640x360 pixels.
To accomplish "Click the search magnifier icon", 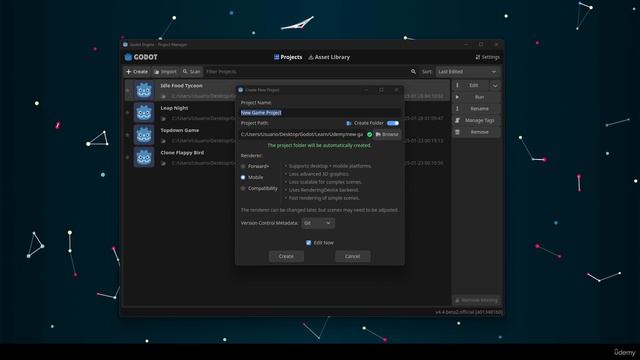I will (x=413, y=71).
